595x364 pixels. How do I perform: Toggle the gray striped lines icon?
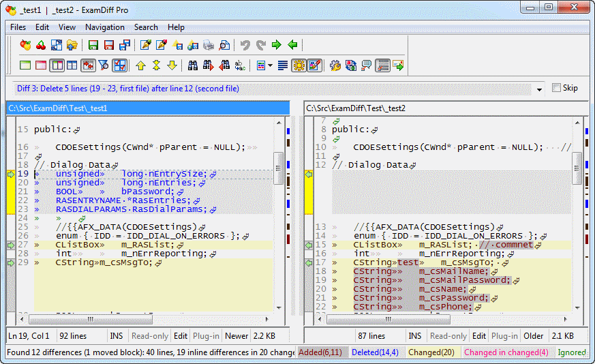[383, 65]
